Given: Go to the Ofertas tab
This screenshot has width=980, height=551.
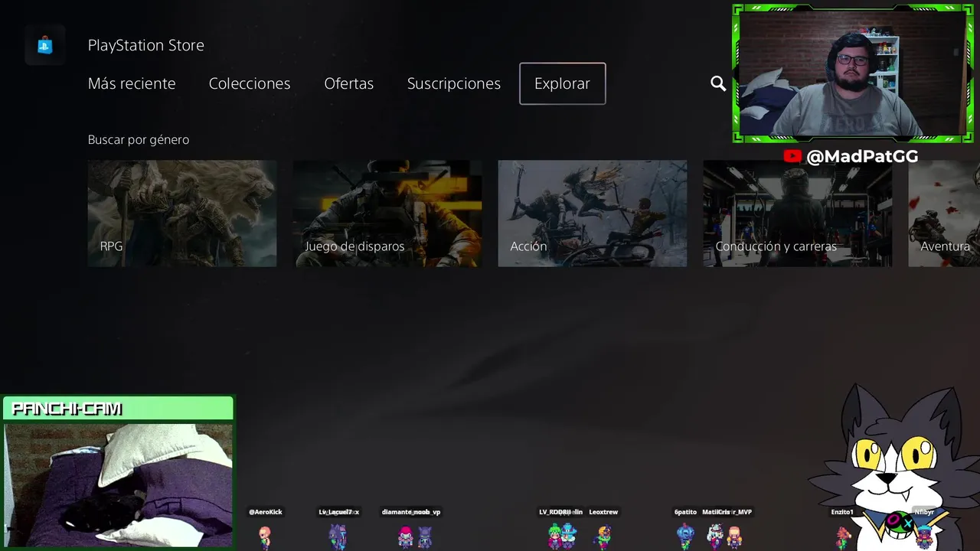Looking at the screenshot, I should click(348, 83).
